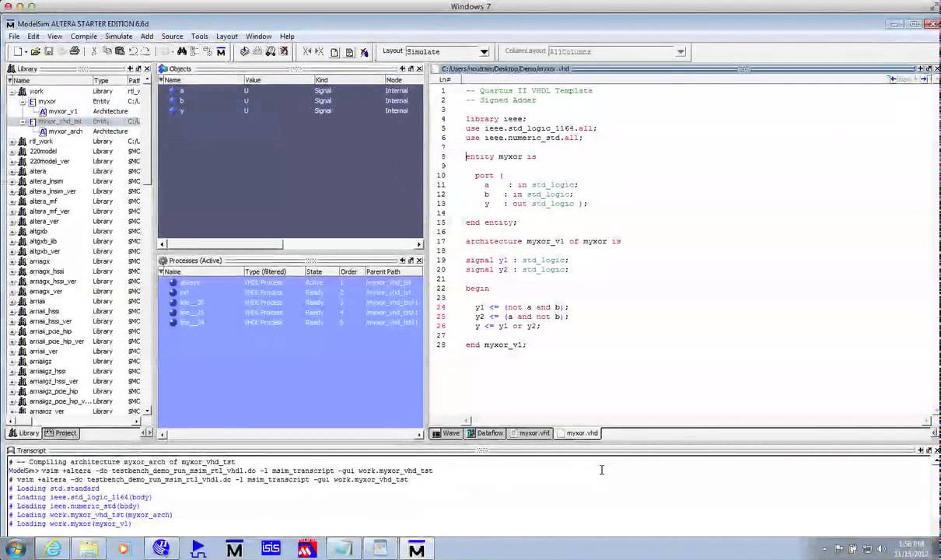Click the Open file folder icon
The image size is (941, 560).
34,51
